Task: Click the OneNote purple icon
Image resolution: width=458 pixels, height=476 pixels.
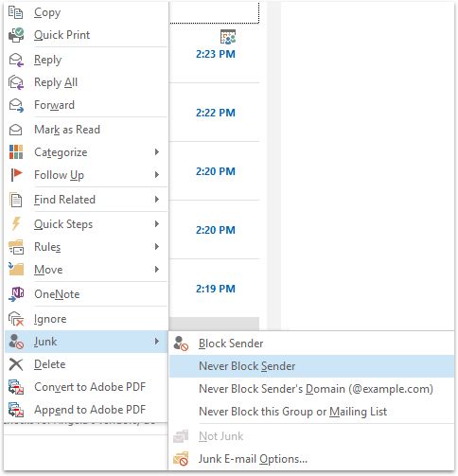Action: coord(16,294)
